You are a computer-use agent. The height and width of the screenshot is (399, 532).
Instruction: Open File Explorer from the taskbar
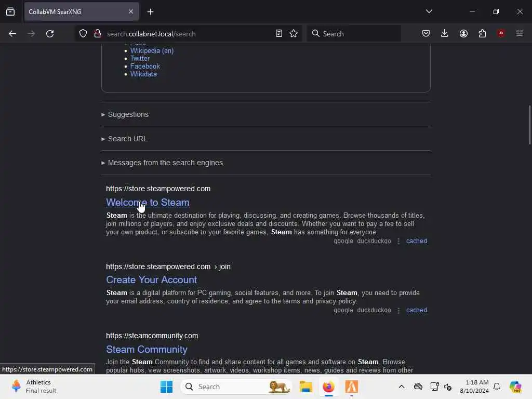pos(305,387)
